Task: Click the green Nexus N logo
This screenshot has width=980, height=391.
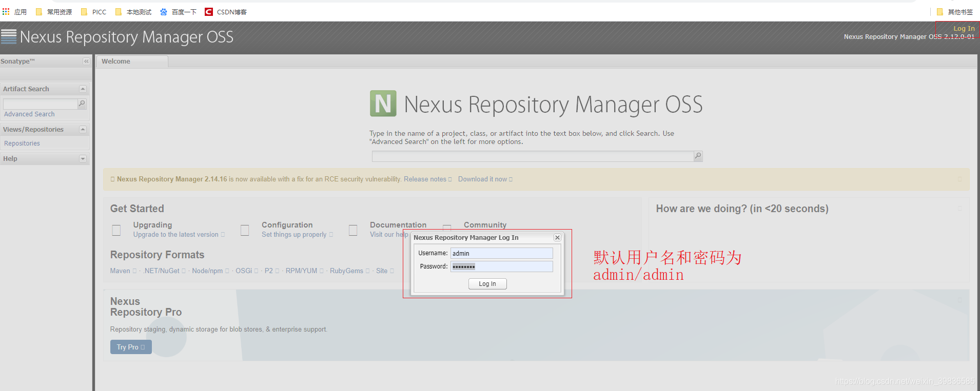Action: [383, 104]
